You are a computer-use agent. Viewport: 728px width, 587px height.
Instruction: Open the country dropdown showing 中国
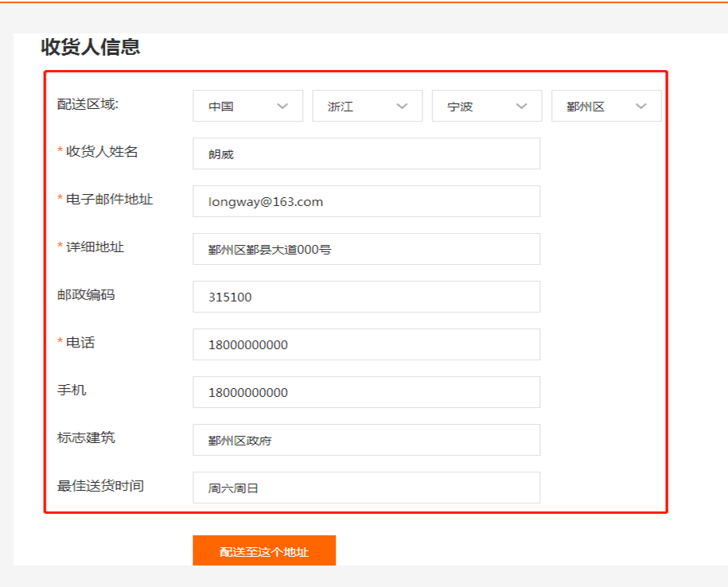pos(247,106)
